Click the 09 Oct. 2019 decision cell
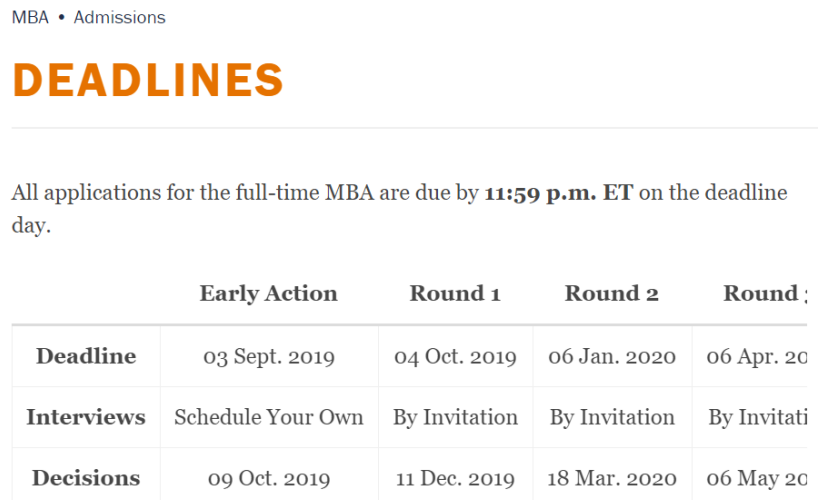This screenshot has height=500, width=818. [x=269, y=479]
